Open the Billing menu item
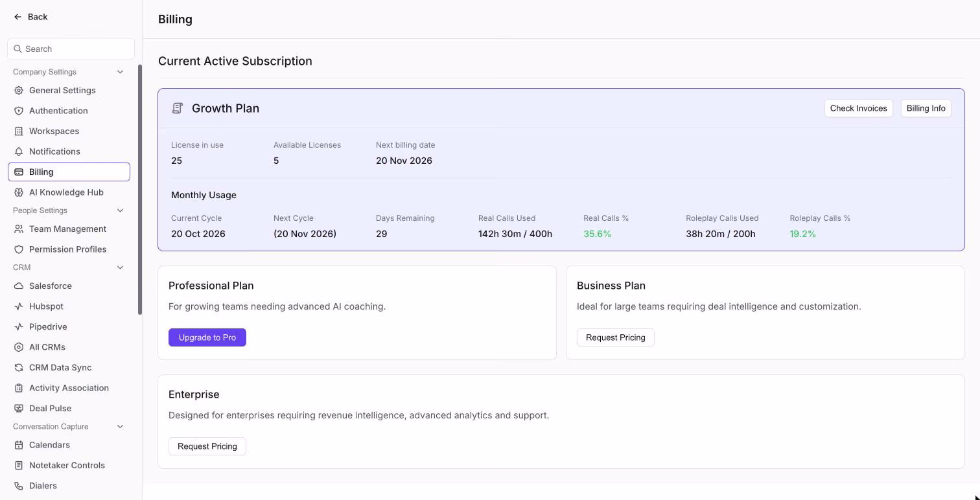 [x=69, y=172]
